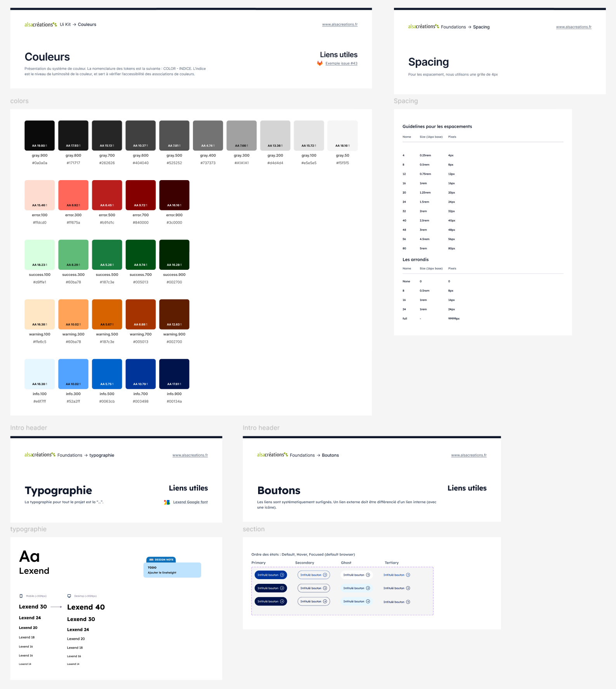This screenshot has height=689, width=616.
Task: Select the Spacing breadcrumb item
Action: [x=481, y=27]
